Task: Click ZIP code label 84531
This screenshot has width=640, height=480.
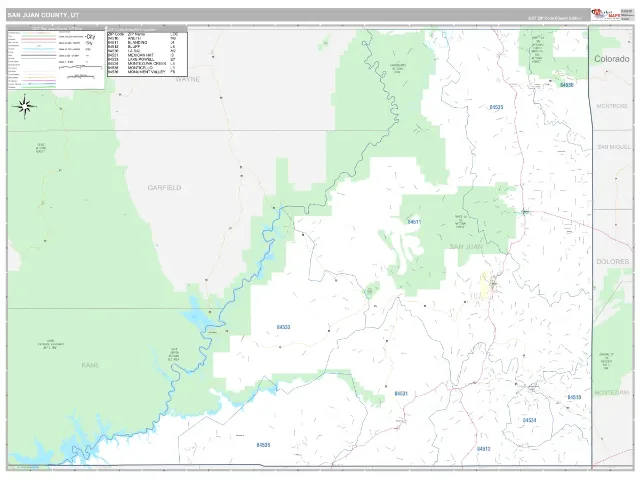Action: click(401, 394)
